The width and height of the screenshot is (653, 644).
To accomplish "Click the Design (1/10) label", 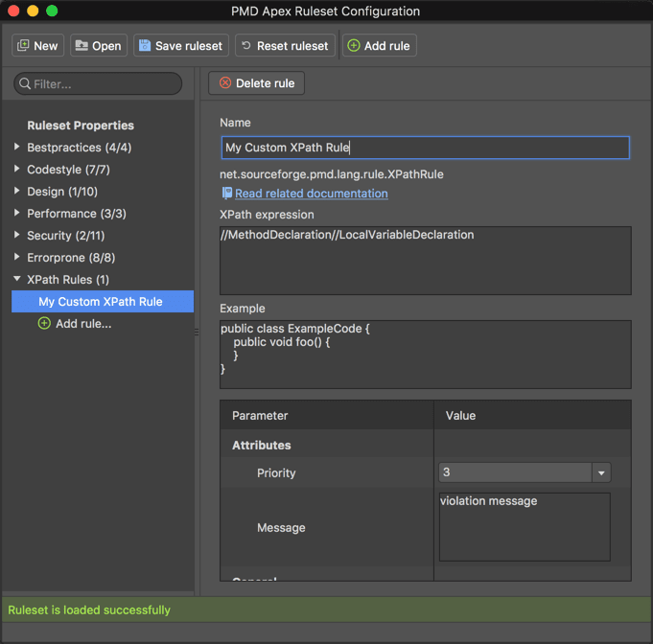I will pyautogui.click(x=62, y=192).
